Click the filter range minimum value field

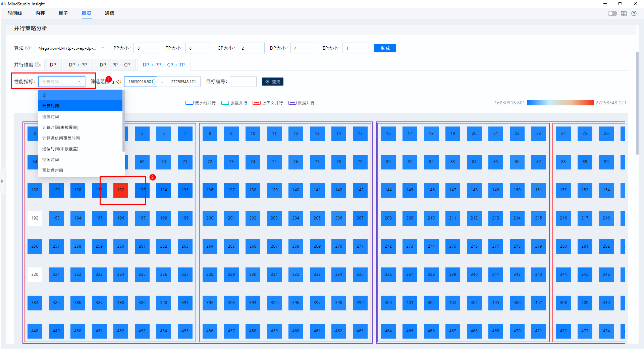141,82
